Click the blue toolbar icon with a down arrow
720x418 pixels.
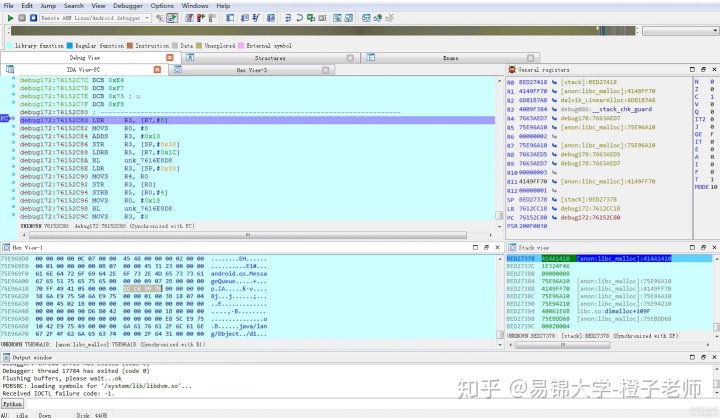click(256, 18)
